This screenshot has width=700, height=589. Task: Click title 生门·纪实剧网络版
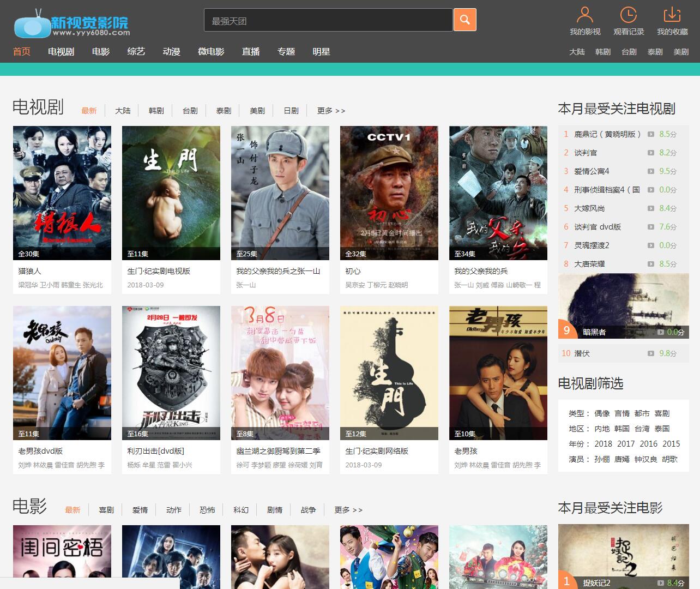377,451
